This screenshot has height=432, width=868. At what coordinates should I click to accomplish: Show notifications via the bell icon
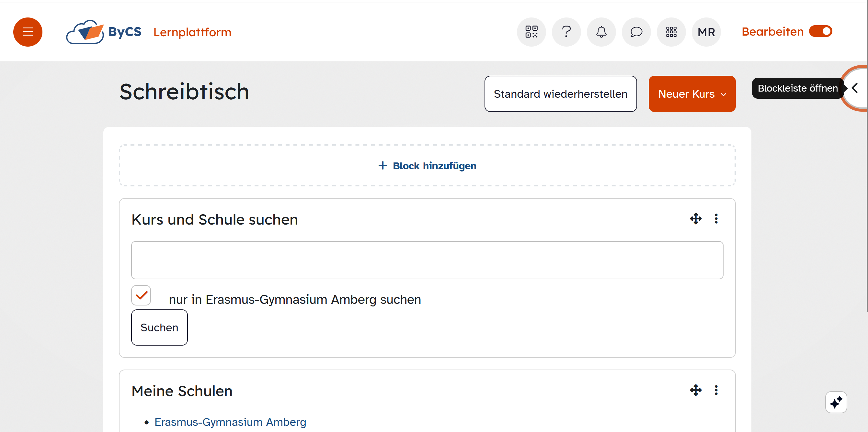tap(601, 32)
